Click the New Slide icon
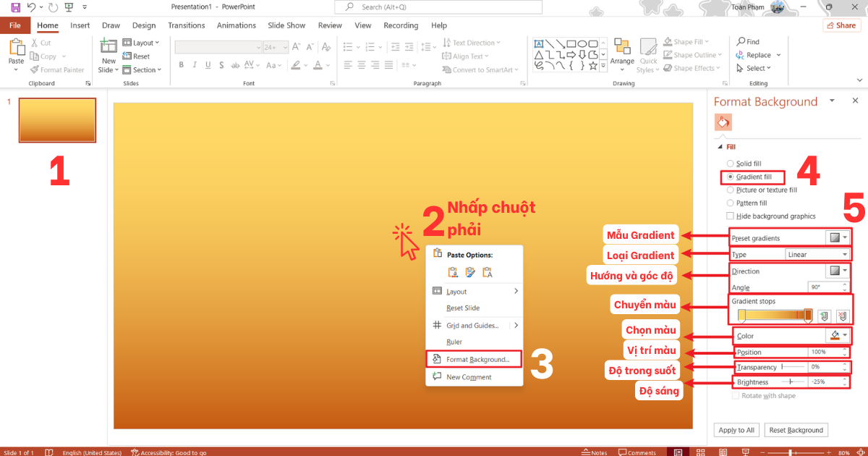The image size is (868, 456). [x=109, y=47]
